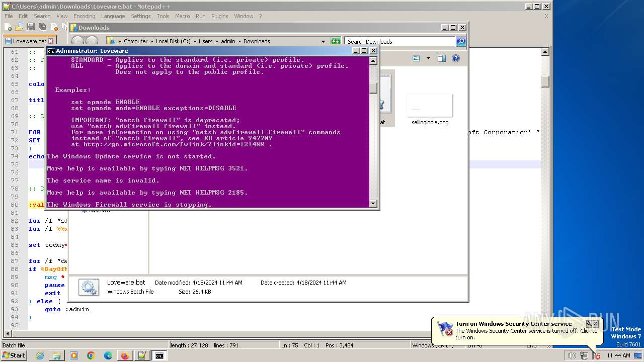Click the Show Desktop button at taskbar end
The width and height of the screenshot is (644, 362).
coord(639,355)
